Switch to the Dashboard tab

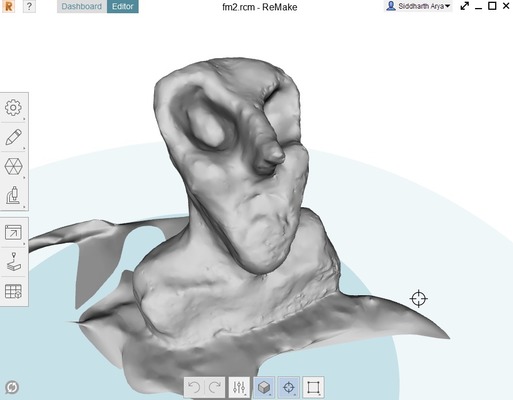pyautogui.click(x=82, y=6)
